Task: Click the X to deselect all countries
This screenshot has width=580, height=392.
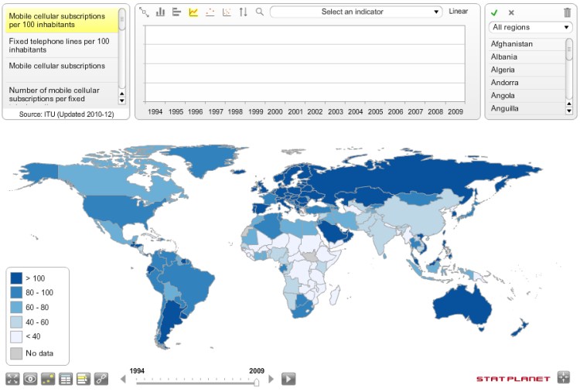Action: [x=511, y=12]
